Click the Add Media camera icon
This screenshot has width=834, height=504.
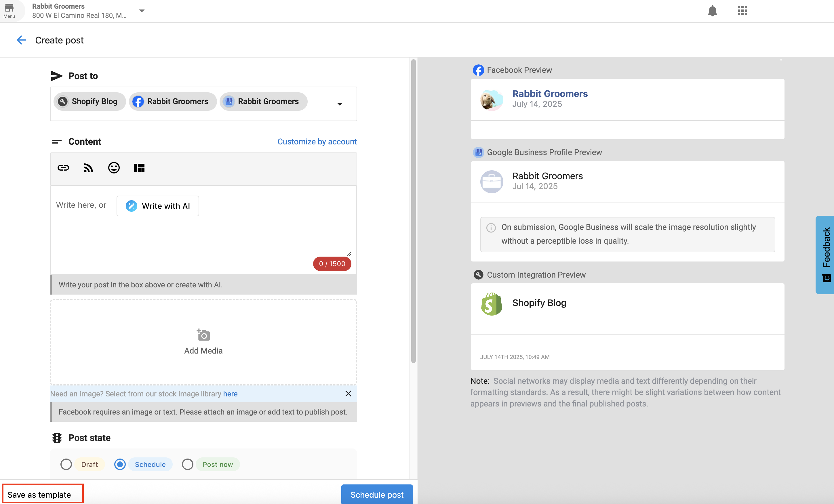tap(203, 335)
